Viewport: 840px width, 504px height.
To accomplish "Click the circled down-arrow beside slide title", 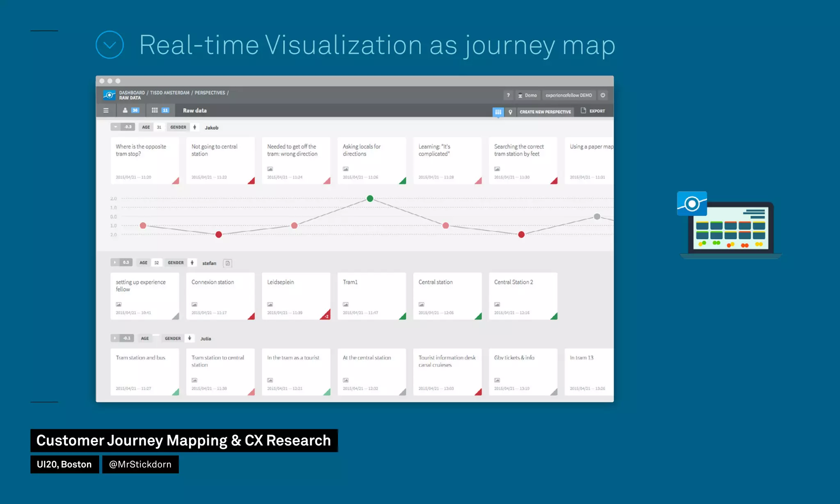I will pos(110,45).
